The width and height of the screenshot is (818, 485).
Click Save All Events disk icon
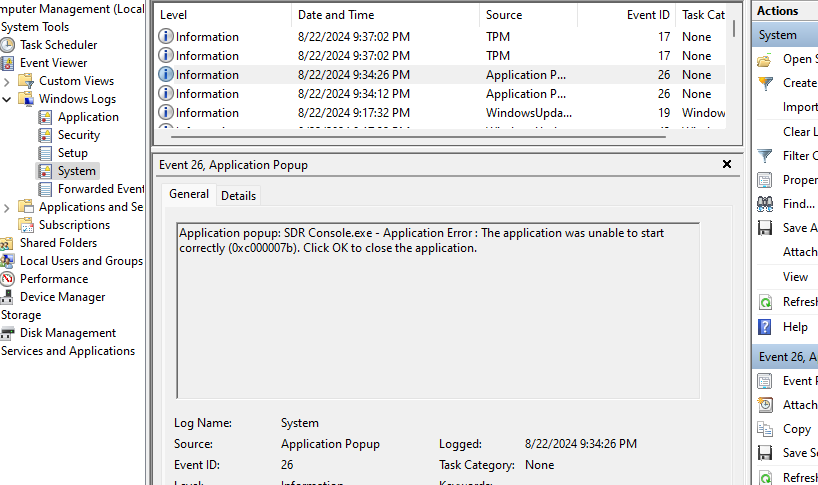point(765,228)
